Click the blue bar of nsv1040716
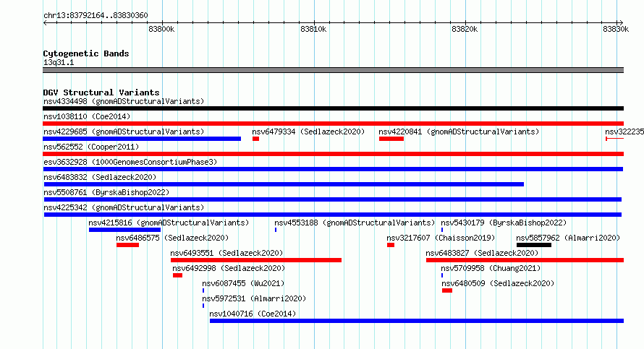The width and height of the screenshot is (644, 349). [x=417, y=321]
